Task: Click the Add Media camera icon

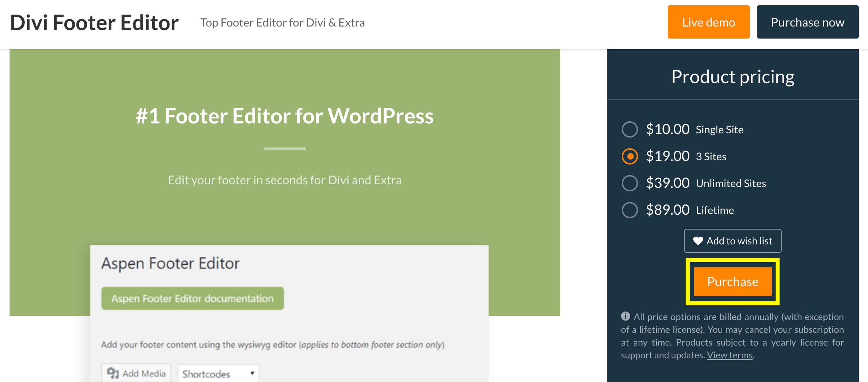Action: (113, 373)
